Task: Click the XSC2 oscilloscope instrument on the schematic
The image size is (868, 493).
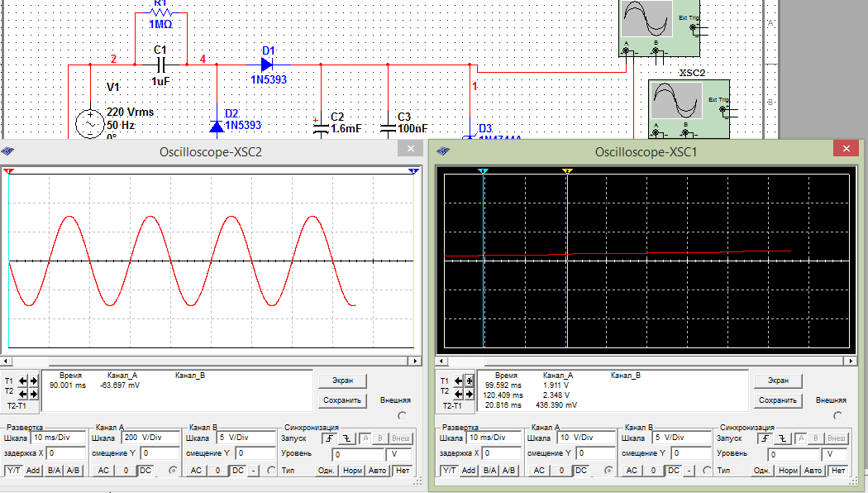Action: tap(676, 100)
